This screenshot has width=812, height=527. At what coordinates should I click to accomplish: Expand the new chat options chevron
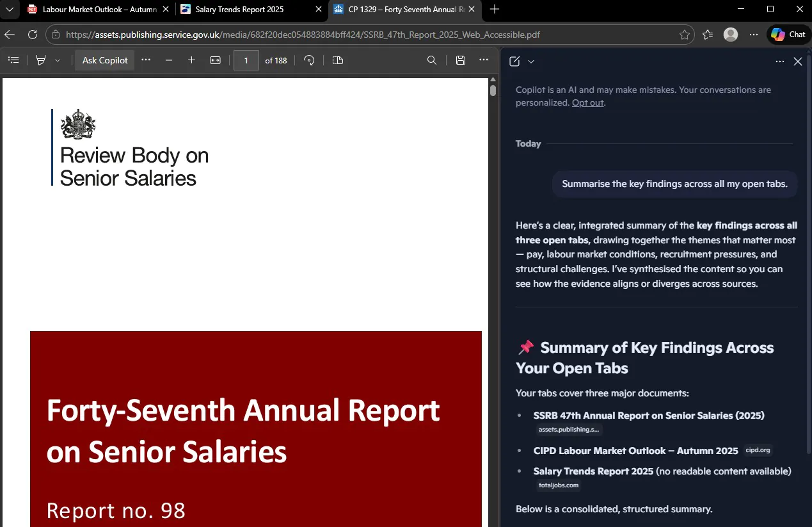(530, 61)
